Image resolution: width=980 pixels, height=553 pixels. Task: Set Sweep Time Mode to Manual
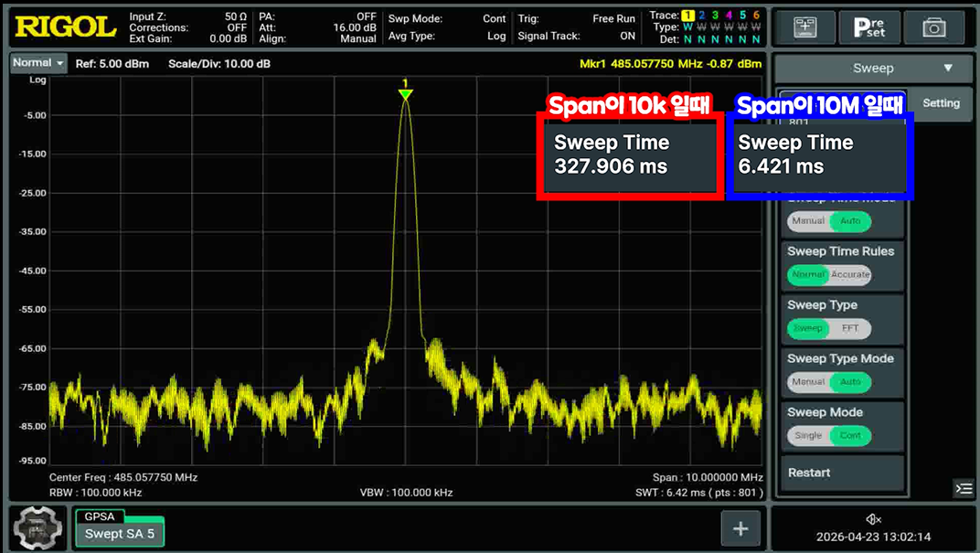pos(808,221)
